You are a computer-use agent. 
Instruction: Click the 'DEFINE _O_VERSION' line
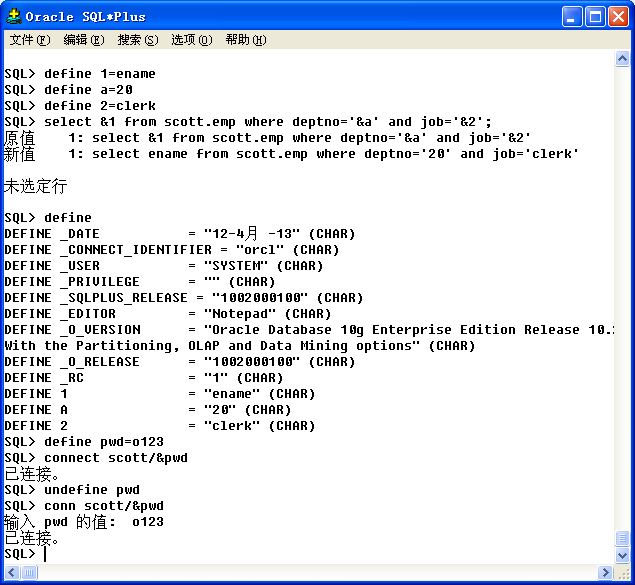tap(309, 330)
